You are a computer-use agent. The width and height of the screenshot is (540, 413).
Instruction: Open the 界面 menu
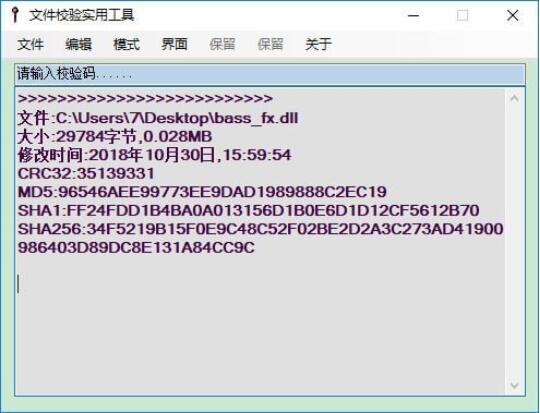175,44
